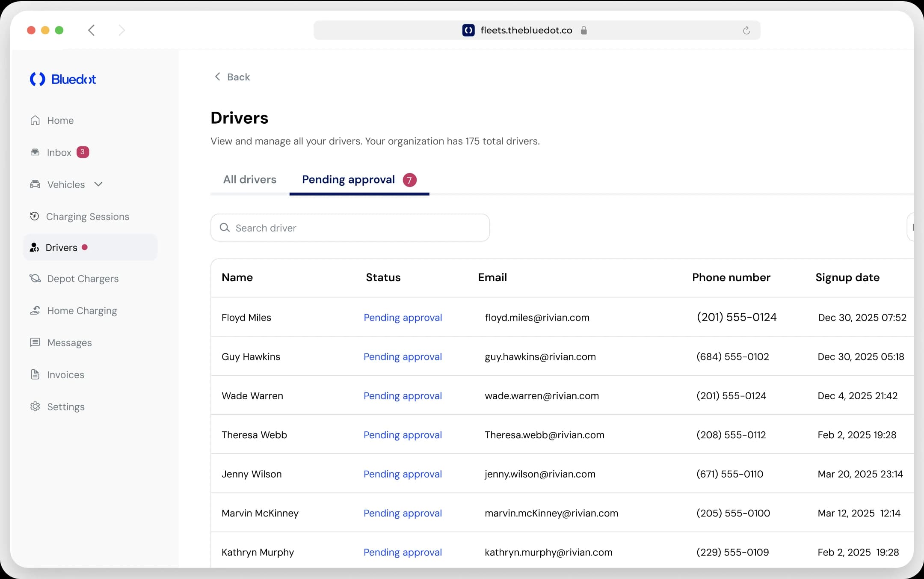The image size is (924, 579).
Task: Open Marvin McKinney driver row
Action: point(562,513)
